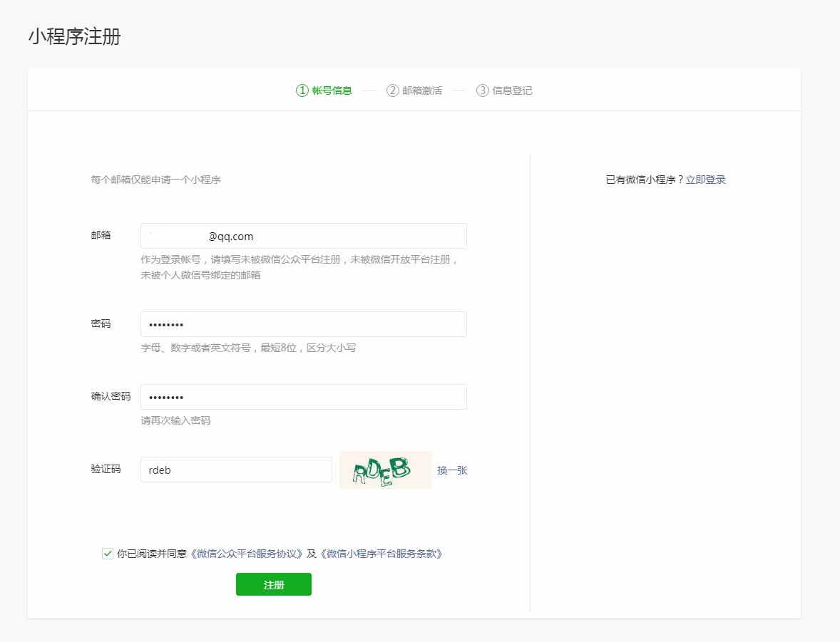Refresh captcha via 换一张 link

(452, 470)
